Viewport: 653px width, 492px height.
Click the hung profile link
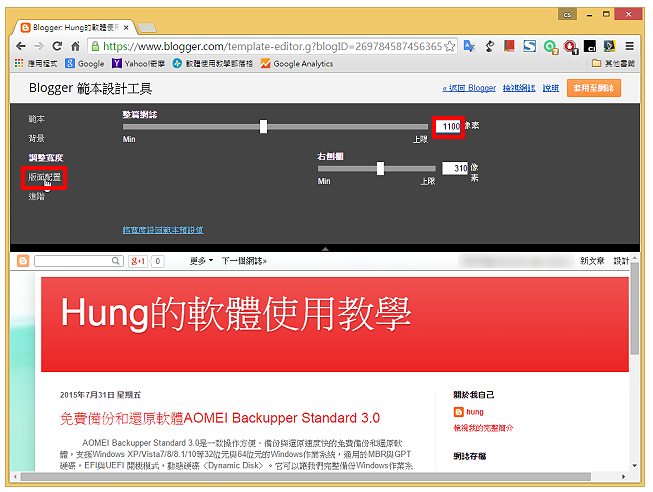(x=474, y=412)
